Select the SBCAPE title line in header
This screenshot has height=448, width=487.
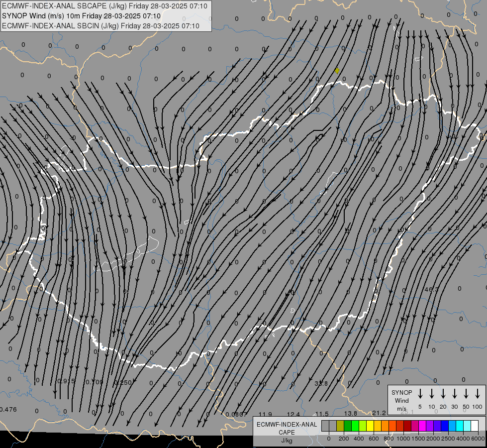[x=104, y=6]
